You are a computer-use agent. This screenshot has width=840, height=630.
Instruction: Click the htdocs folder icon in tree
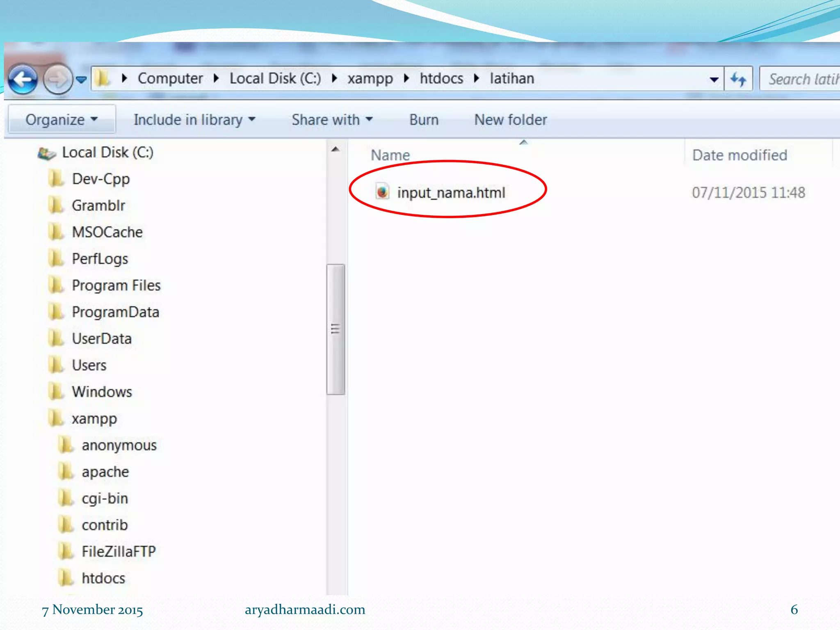66,578
